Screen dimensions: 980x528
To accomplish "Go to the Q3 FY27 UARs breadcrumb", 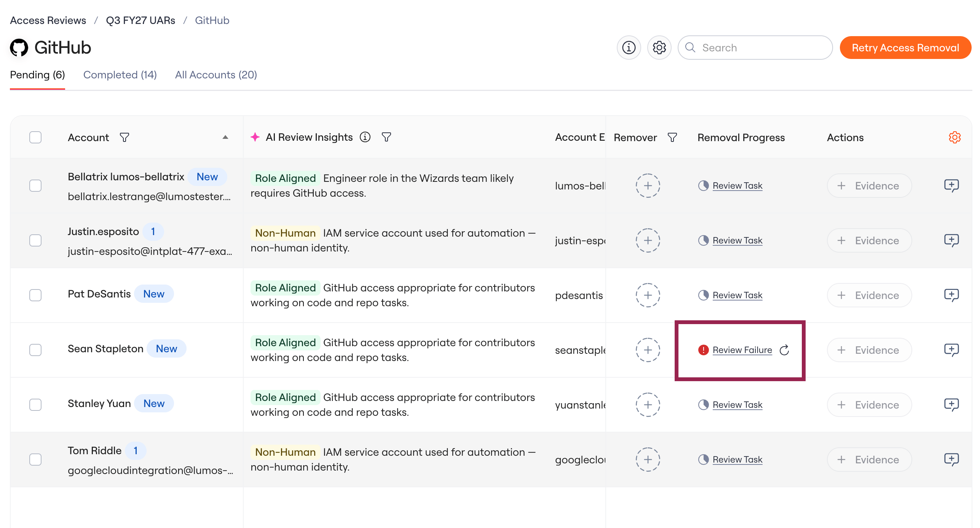I will [x=140, y=21].
